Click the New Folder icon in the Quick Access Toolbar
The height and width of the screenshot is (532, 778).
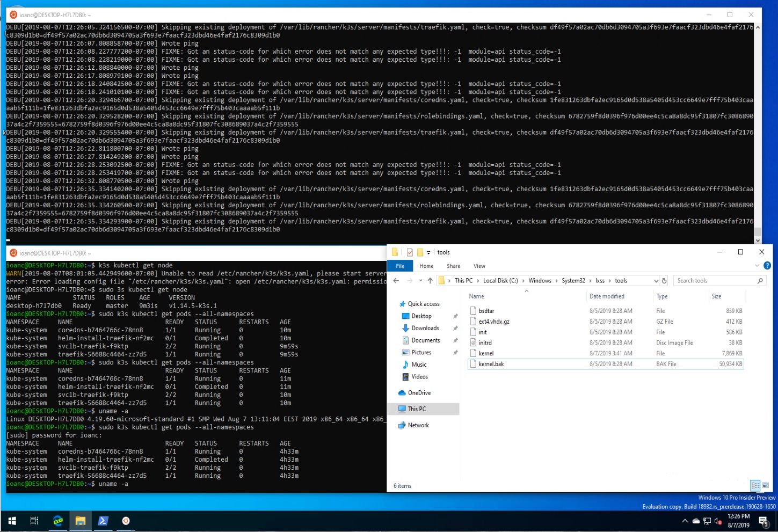[x=419, y=252]
